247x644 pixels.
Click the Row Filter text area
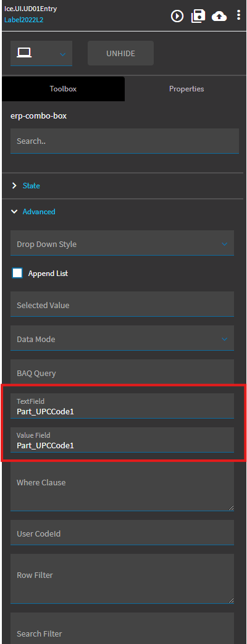coord(122,579)
